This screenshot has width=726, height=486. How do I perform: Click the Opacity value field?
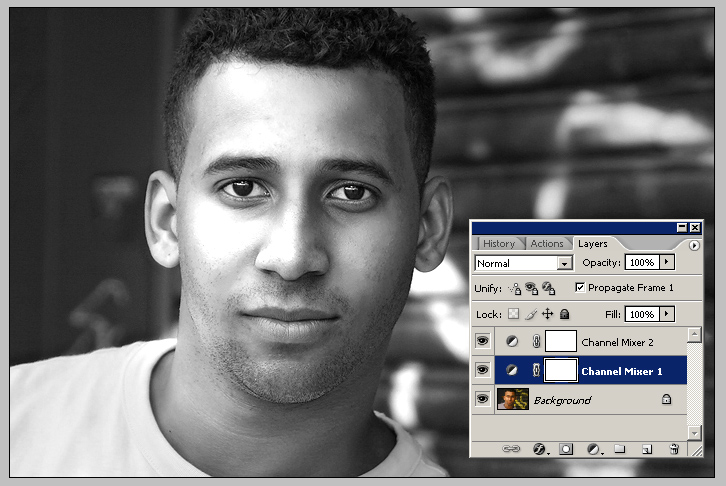coord(642,262)
